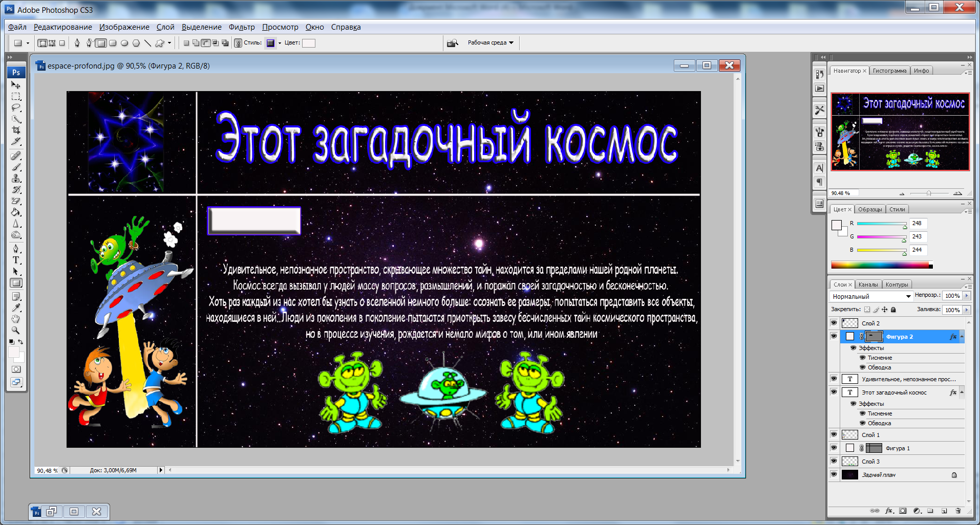Select the Move tool
Viewport: 980px width, 525px height.
(16, 85)
